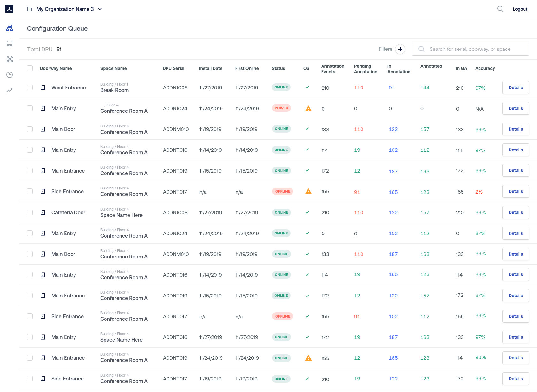Check the West Entrance row checkbox
The image size is (537, 392).
(x=30, y=88)
